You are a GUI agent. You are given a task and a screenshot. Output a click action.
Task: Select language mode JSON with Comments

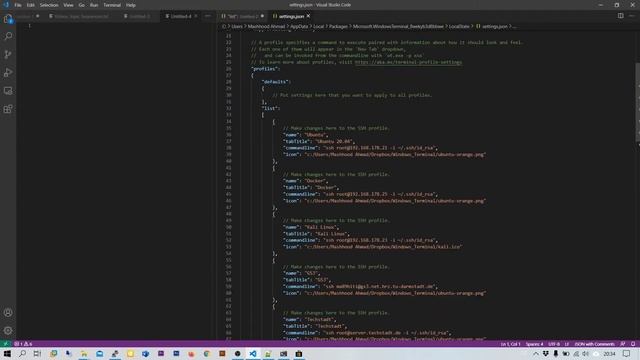[594, 344]
